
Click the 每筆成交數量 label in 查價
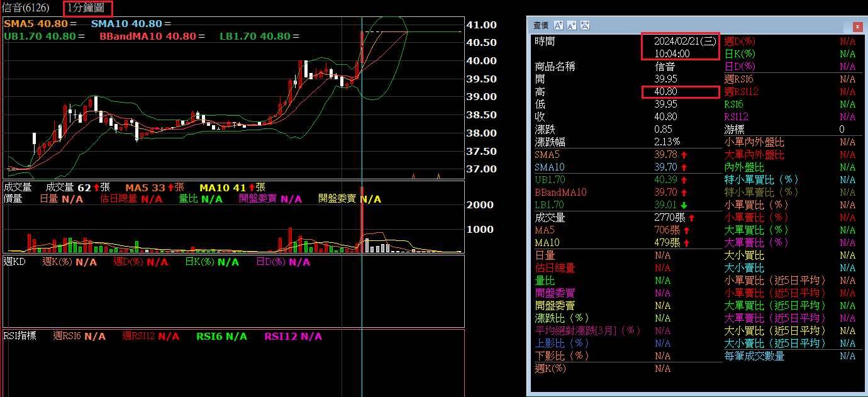pos(754,356)
